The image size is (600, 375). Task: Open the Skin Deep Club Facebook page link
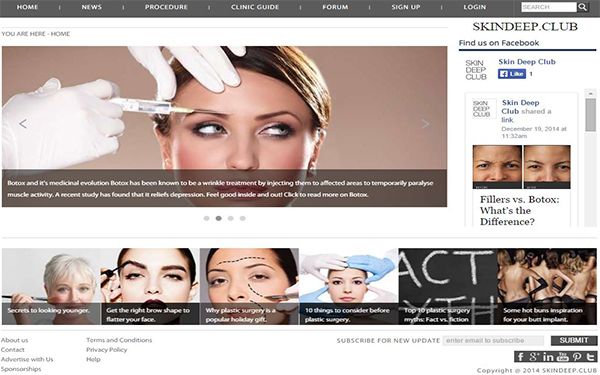[527, 62]
